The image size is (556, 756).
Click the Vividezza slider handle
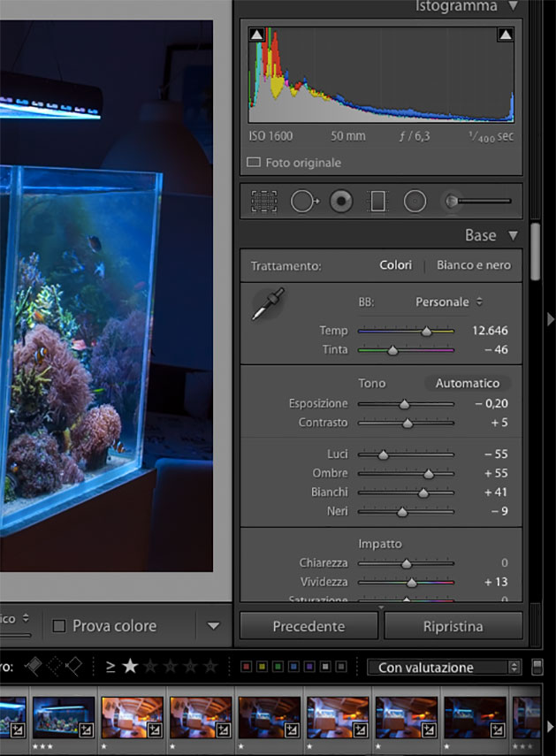[x=411, y=583]
